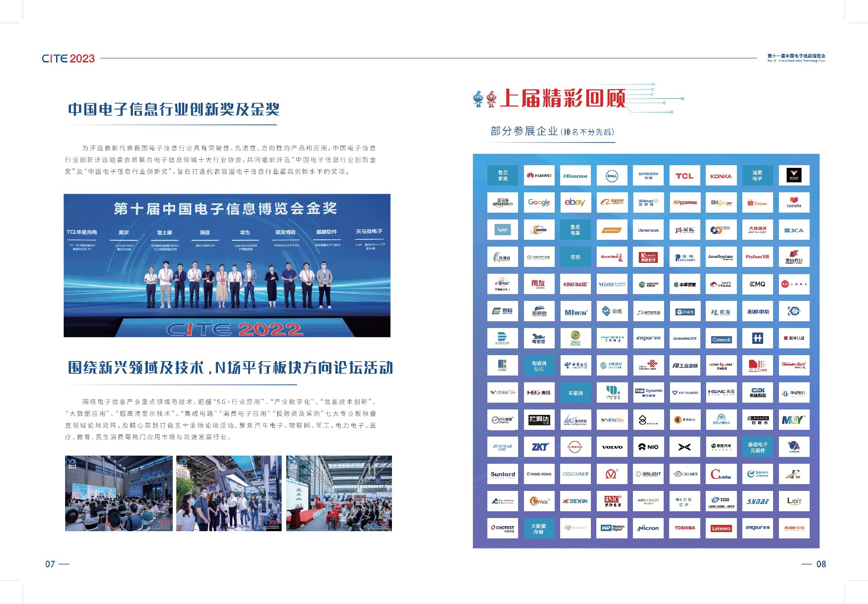Click the Dell logo tile
868x604 pixels.
612,176
